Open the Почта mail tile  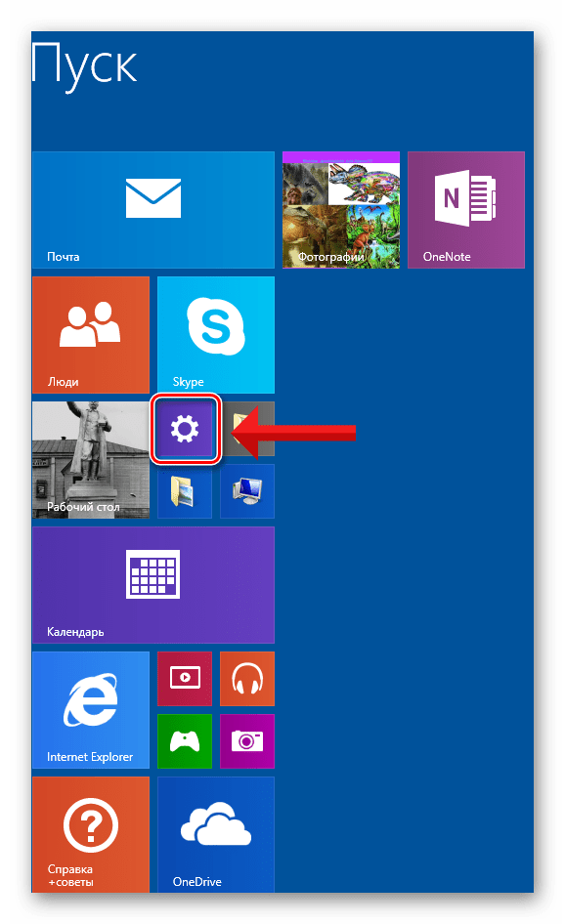coord(153,210)
